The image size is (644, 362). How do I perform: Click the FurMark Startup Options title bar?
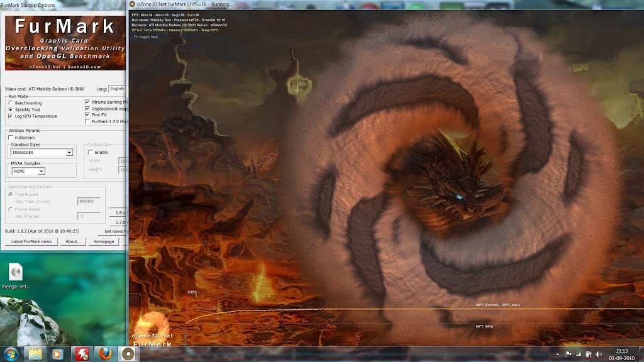tap(63, 5)
